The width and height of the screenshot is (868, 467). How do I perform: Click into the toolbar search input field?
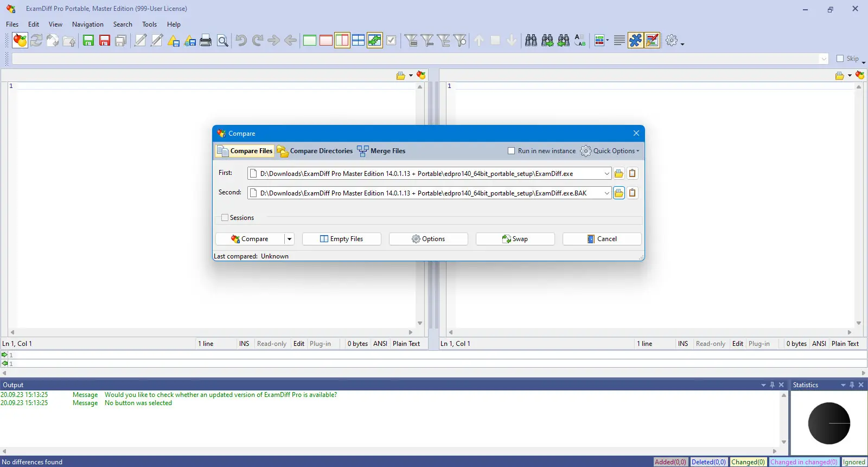pyautogui.click(x=415, y=59)
